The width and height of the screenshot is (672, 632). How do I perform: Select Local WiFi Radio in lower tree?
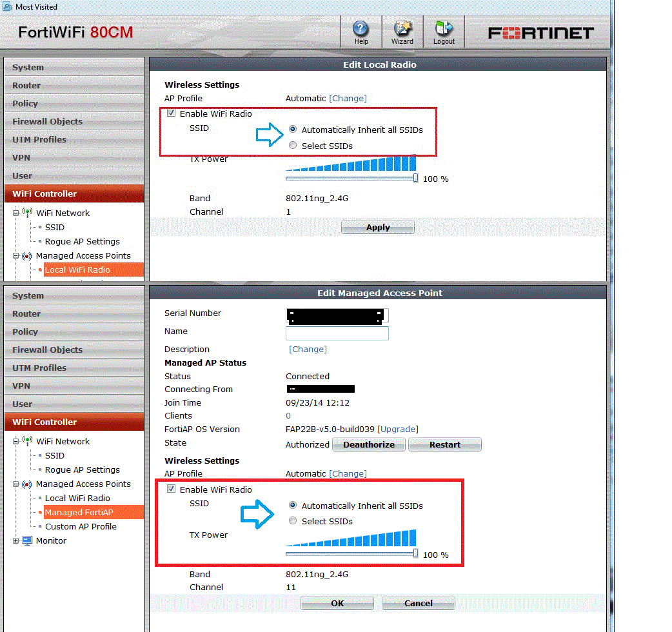coord(77,498)
